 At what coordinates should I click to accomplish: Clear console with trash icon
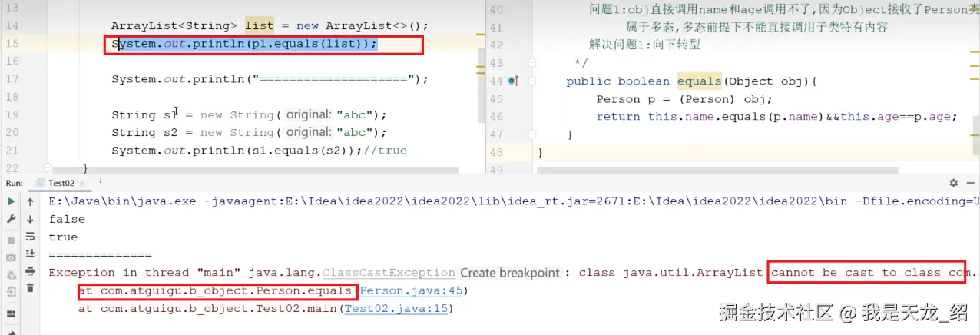click(x=30, y=288)
